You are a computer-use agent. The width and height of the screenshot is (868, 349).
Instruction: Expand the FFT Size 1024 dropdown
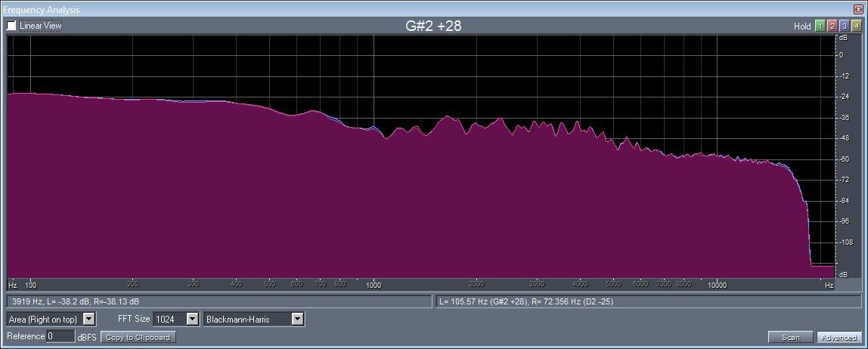pyautogui.click(x=192, y=319)
